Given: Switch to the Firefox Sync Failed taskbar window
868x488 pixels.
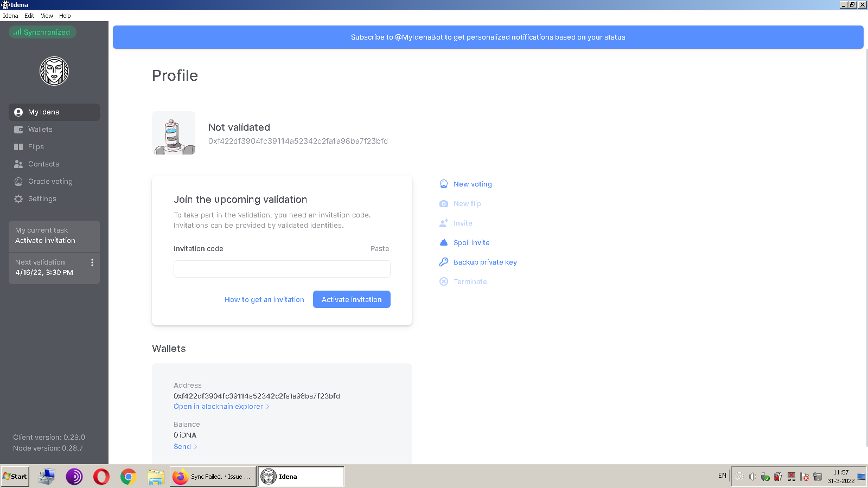Looking at the screenshot, I should point(213,477).
